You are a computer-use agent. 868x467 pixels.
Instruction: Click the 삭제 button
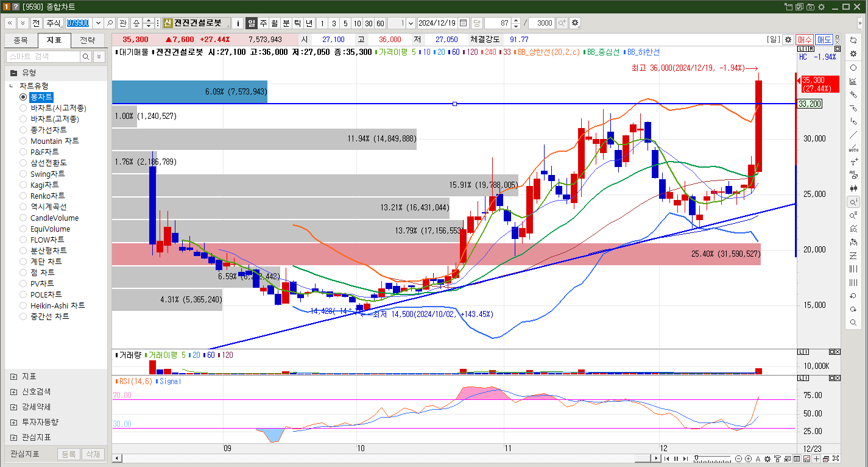(93, 454)
